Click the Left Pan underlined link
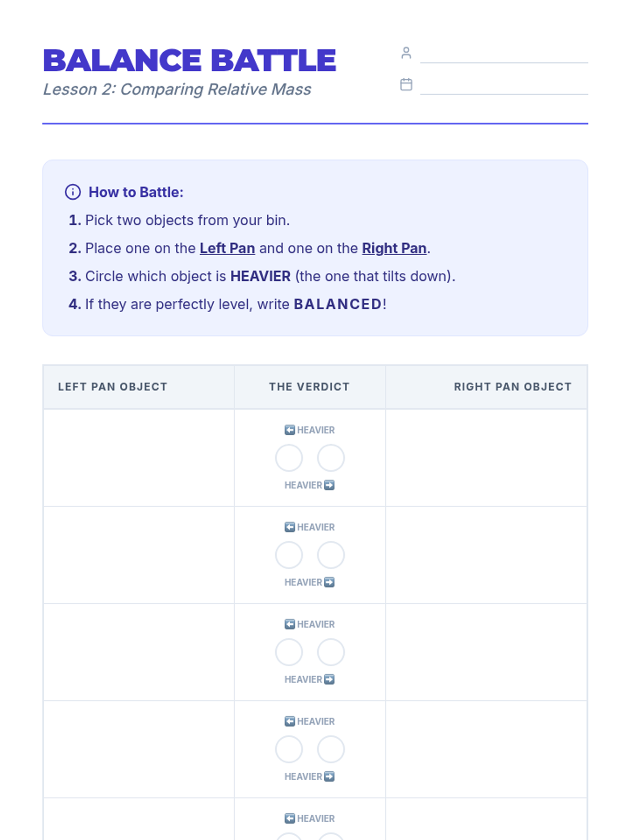The height and width of the screenshot is (840, 630). (x=227, y=248)
